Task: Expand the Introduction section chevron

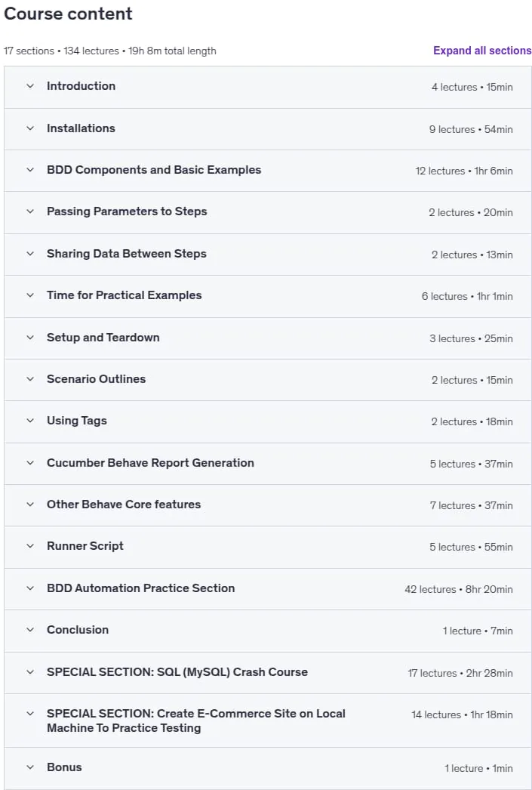Action: [x=30, y=86]
